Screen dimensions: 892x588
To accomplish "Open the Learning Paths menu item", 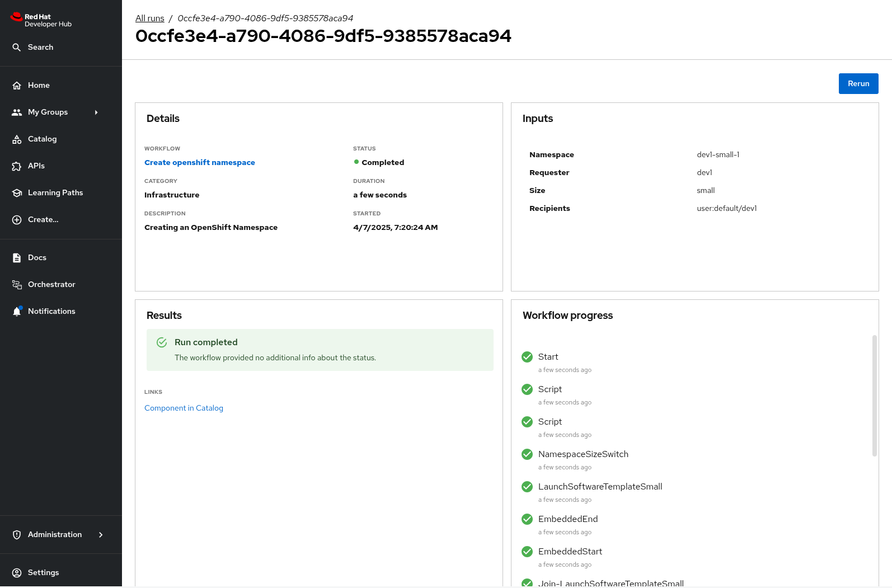I will click(61, 193).
